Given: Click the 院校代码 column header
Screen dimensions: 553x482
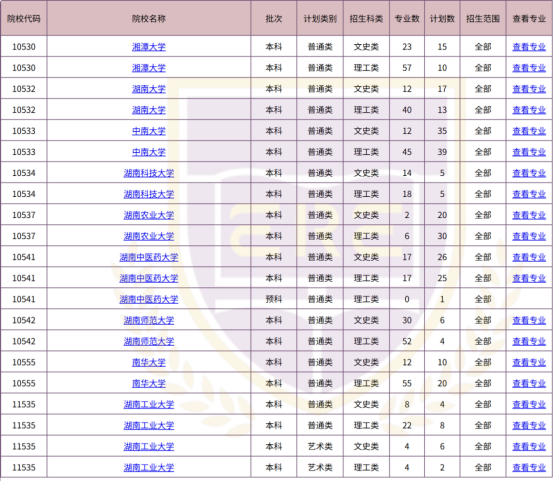Looking at the screenshot, I should [x=24, y=19].
